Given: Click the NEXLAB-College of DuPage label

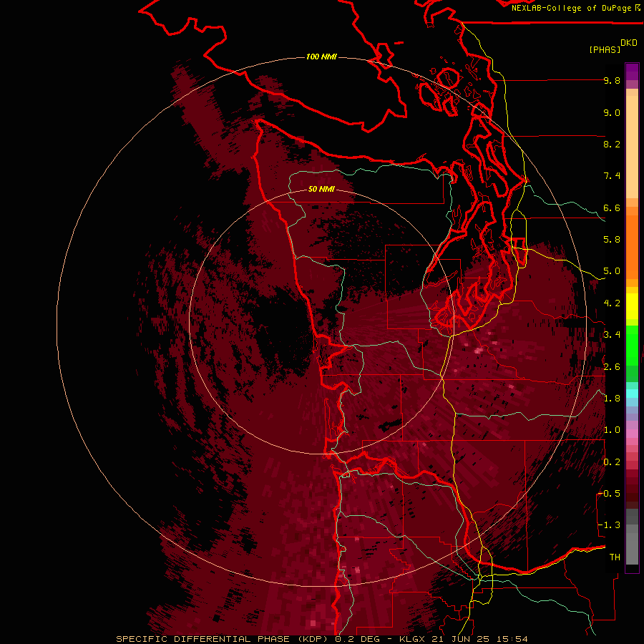Looking at the screenshot, I should pyautogui.click(x=571, y=8).
